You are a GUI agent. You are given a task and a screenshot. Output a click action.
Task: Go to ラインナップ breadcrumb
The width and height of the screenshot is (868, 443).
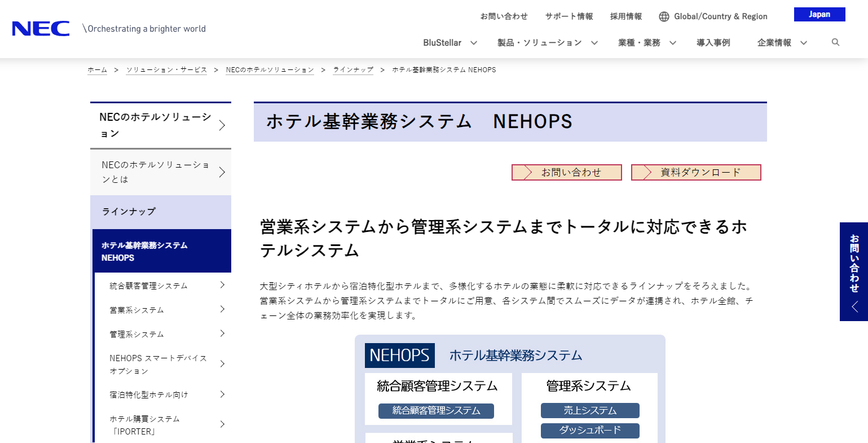point(353,70)
